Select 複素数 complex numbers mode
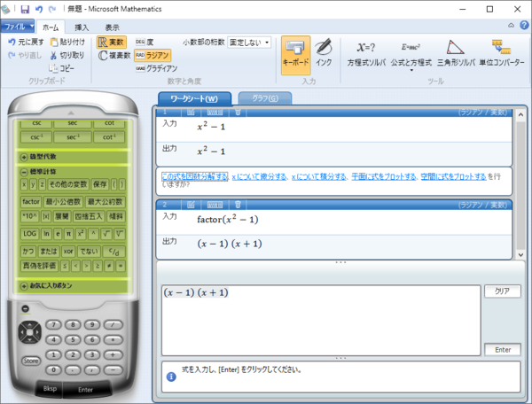 pyautogui.click(x=114, y=55)
